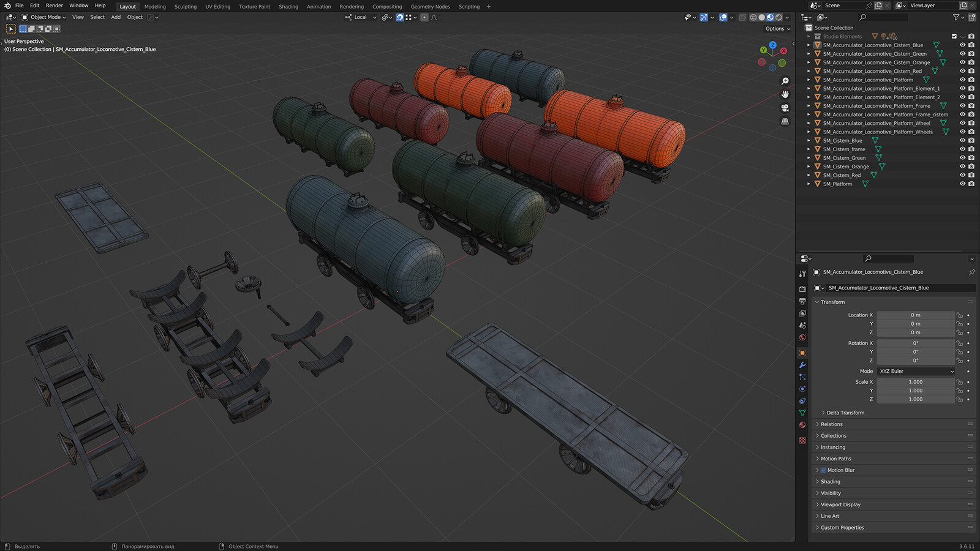Viewport: 980px width, 551px height.
Task: Click the Options button in viewport header
Action: [777, 29]
